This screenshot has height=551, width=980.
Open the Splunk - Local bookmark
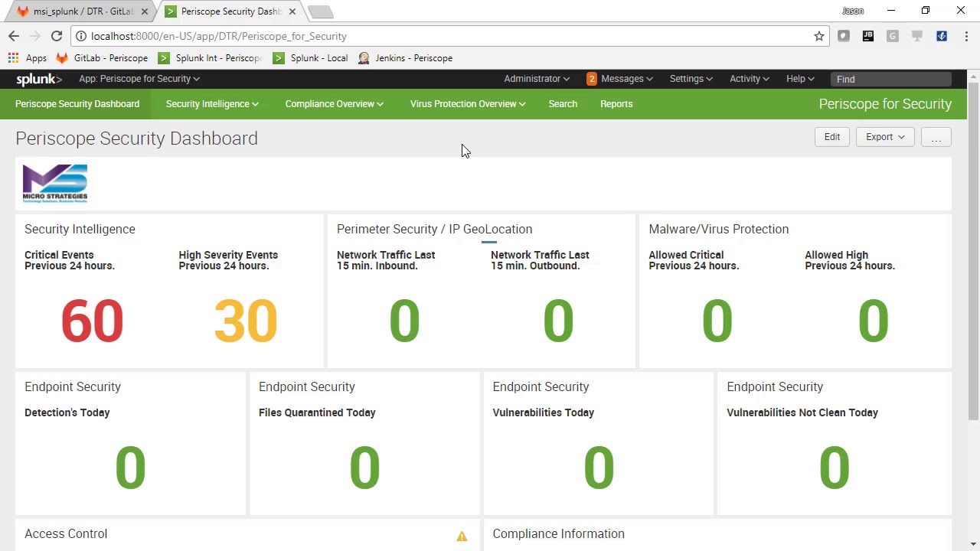310,58
